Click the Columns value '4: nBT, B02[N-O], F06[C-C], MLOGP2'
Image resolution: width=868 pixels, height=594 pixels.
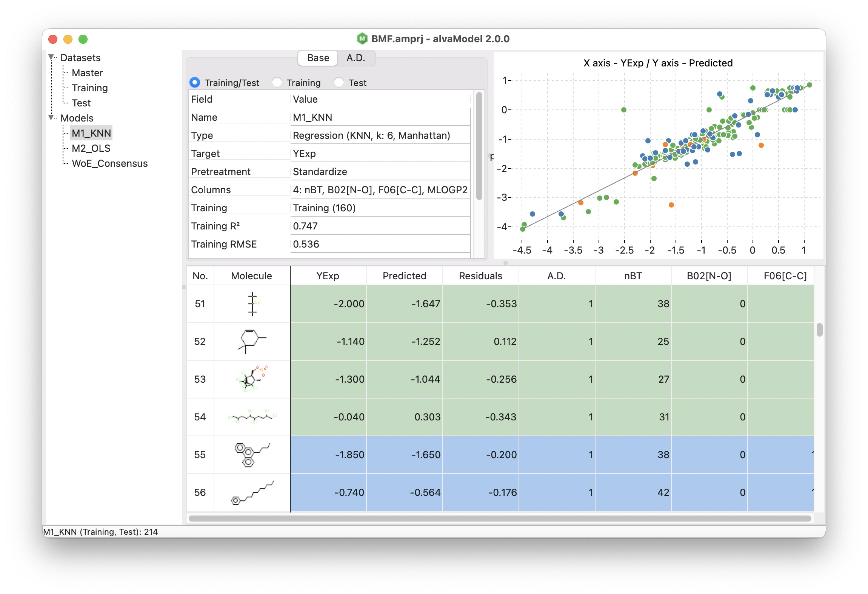click(x=380, y=190)
